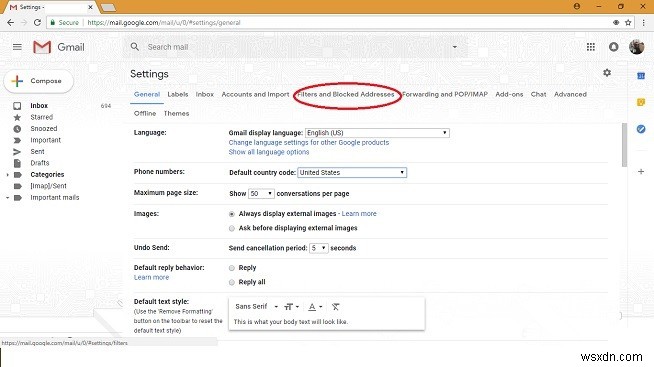The height and width of the screenshot is (367, 654).
Task: Open Forwarding and POP/IMAP tab
Action: point(445,94)
